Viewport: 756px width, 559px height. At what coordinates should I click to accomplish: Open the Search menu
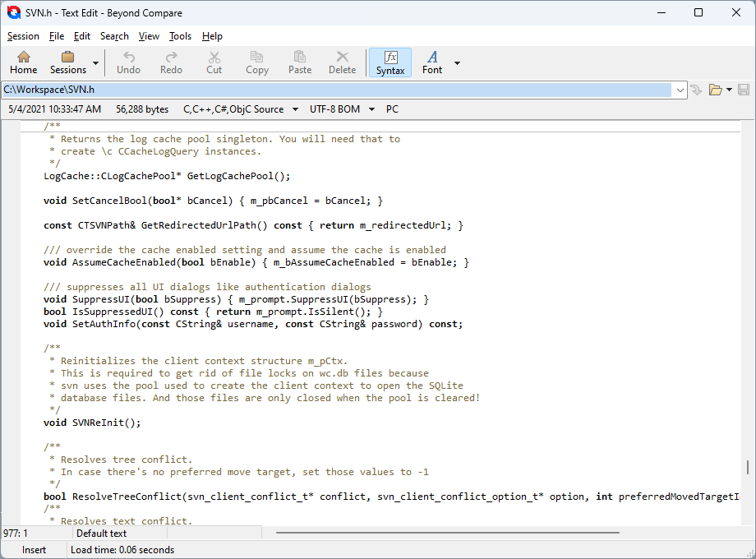click(x=114, y=35)
